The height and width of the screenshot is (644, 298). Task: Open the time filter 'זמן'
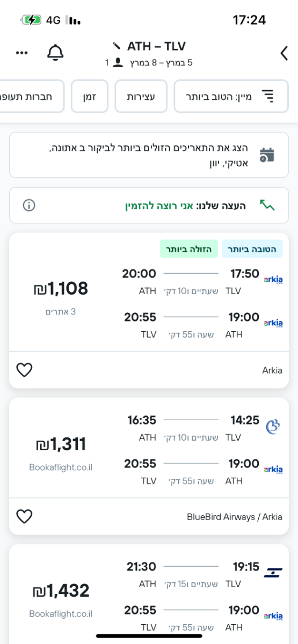point(90,96)
